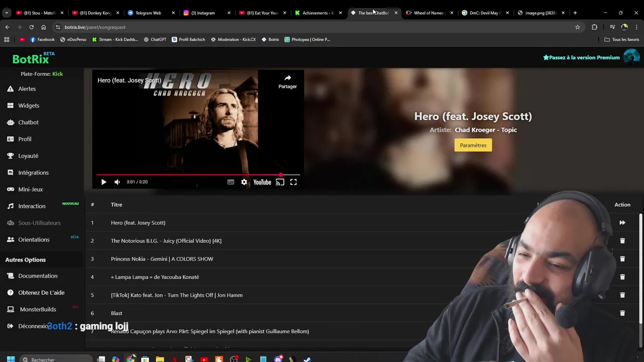Toggle subtitles in the YouTube player

coord(230,182)
